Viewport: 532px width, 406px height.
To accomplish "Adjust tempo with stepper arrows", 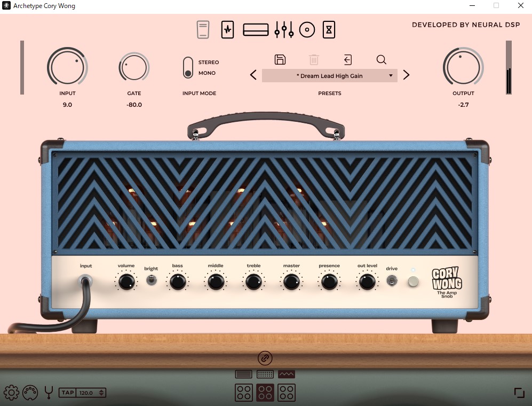I will [101, 393].
